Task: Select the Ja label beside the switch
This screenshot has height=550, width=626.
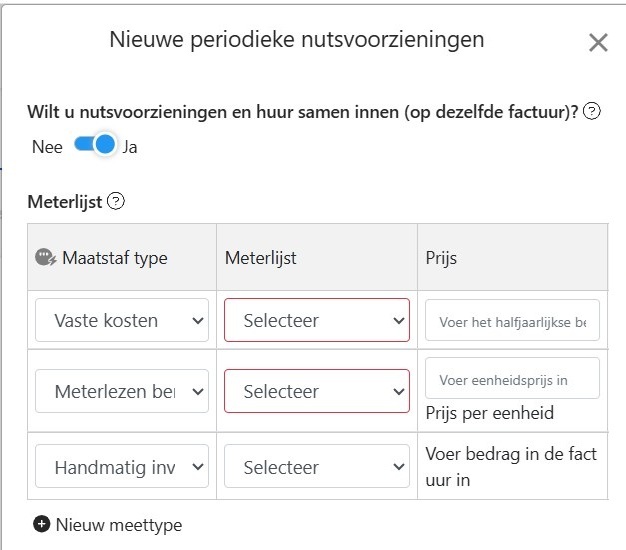Action: pyautogui.click(x=130, y=147)
